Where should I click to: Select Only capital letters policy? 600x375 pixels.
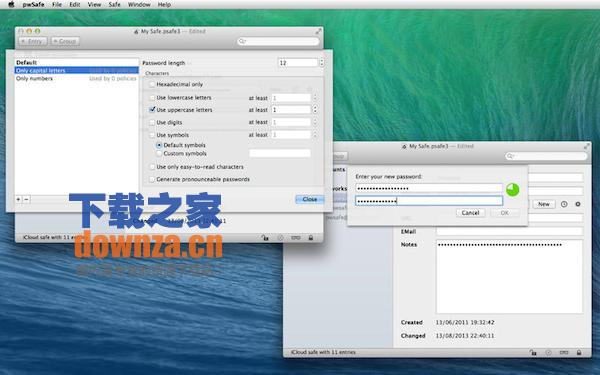click(77, 70)
